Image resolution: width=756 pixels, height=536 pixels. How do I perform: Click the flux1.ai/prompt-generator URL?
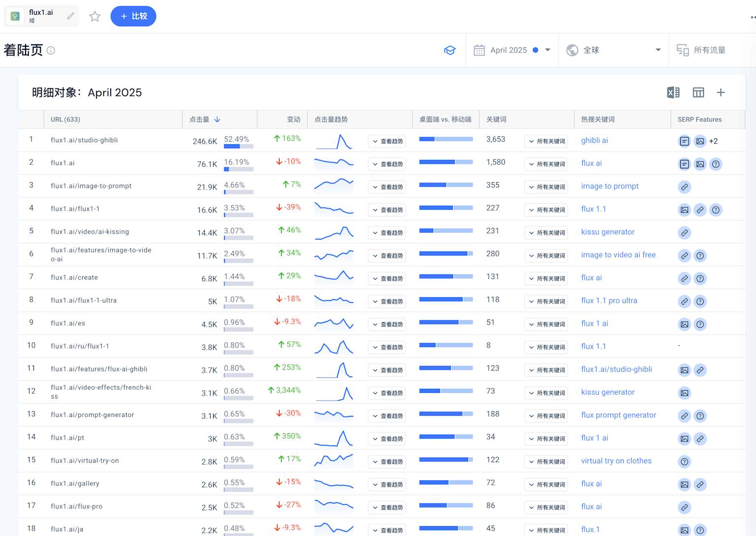tap(92, 415)
